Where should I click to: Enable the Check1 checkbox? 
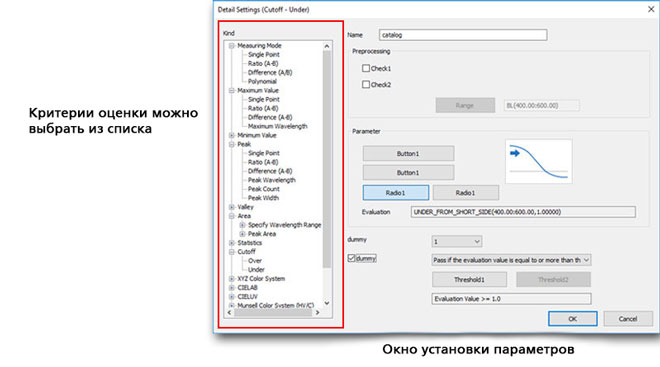point(366,68)
